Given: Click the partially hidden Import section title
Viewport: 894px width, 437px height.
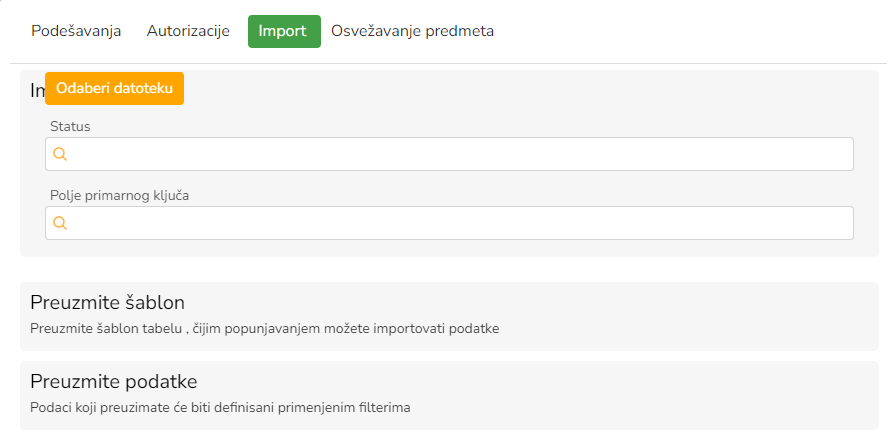Looking at the screenshot, I should [37, 91].
